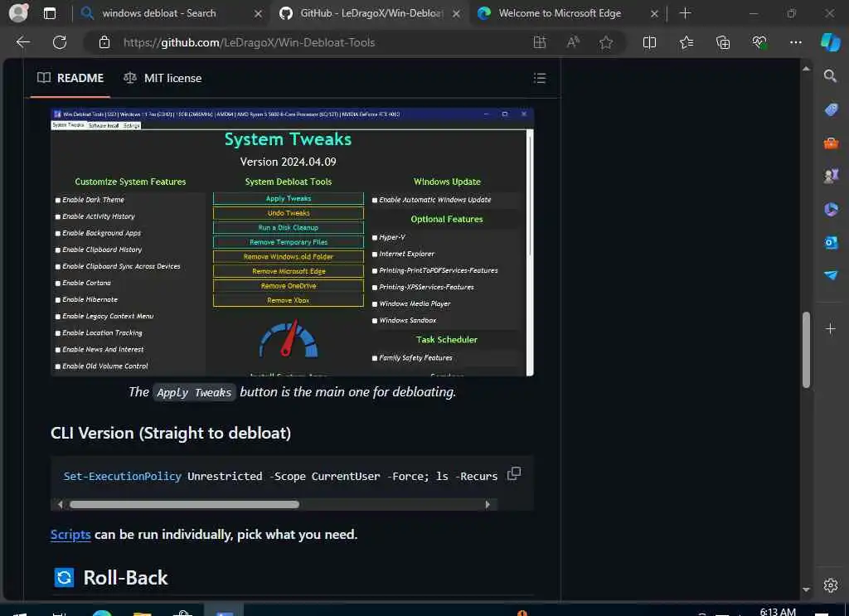Screen dimensions: 849x616
Task: Open the profile avatar
Action: pyautogui.click(x=18, y=12)
